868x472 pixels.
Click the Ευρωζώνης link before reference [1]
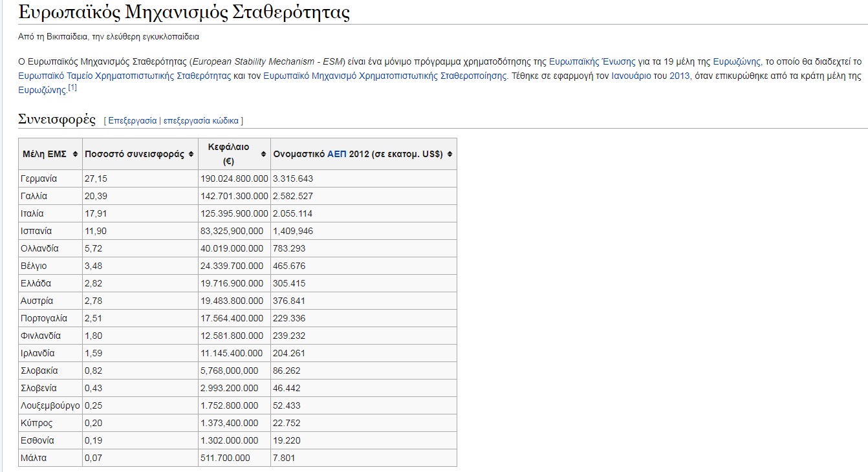42,90
